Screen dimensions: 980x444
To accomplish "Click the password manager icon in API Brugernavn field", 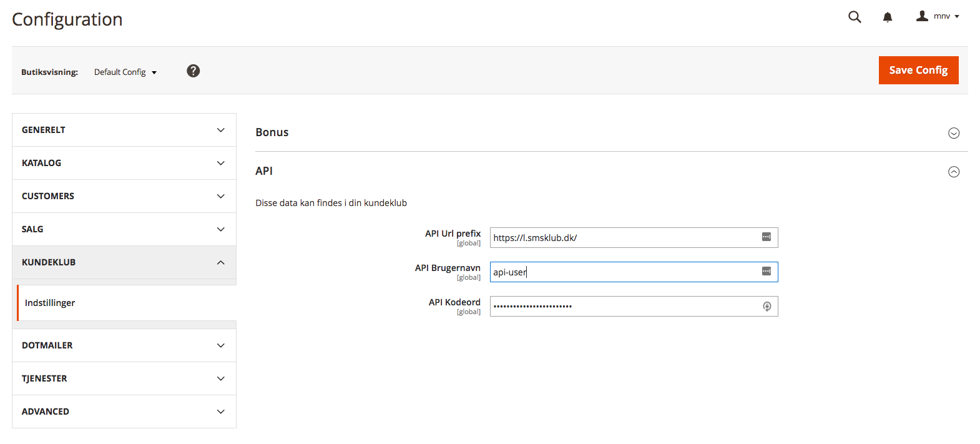I will coord(767,271).
